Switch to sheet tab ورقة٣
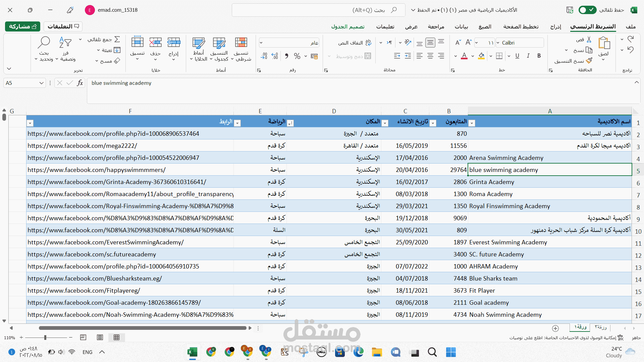Image resolution: width=644 pixels, height=362 pixels. pyautogui.click(x=601, y=327)
